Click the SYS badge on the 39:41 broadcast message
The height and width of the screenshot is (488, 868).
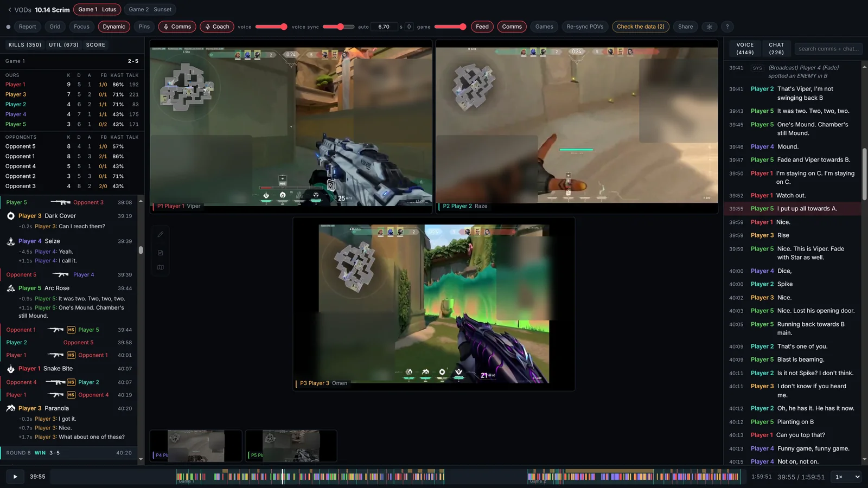coord(757,68)
